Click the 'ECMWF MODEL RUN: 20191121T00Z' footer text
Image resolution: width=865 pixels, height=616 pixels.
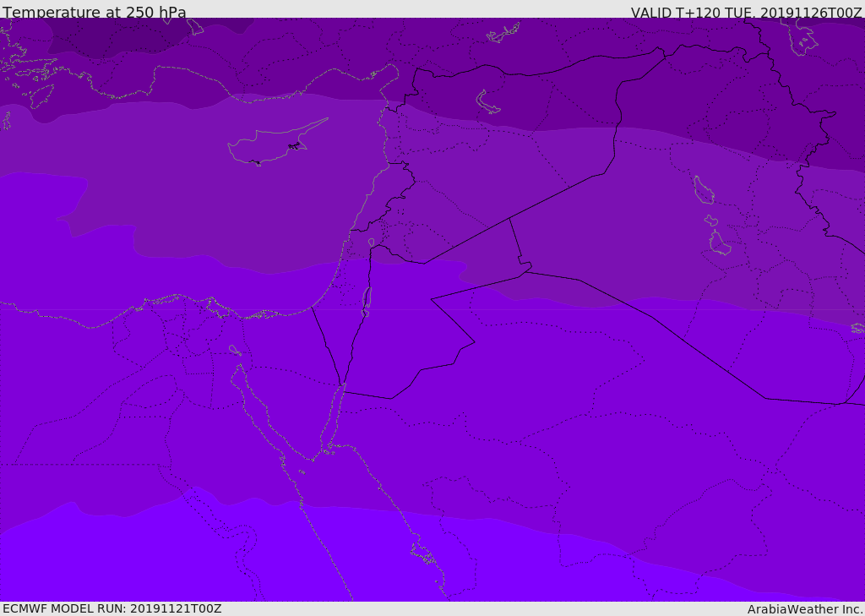pyautogui.click(x=112, y=608)
